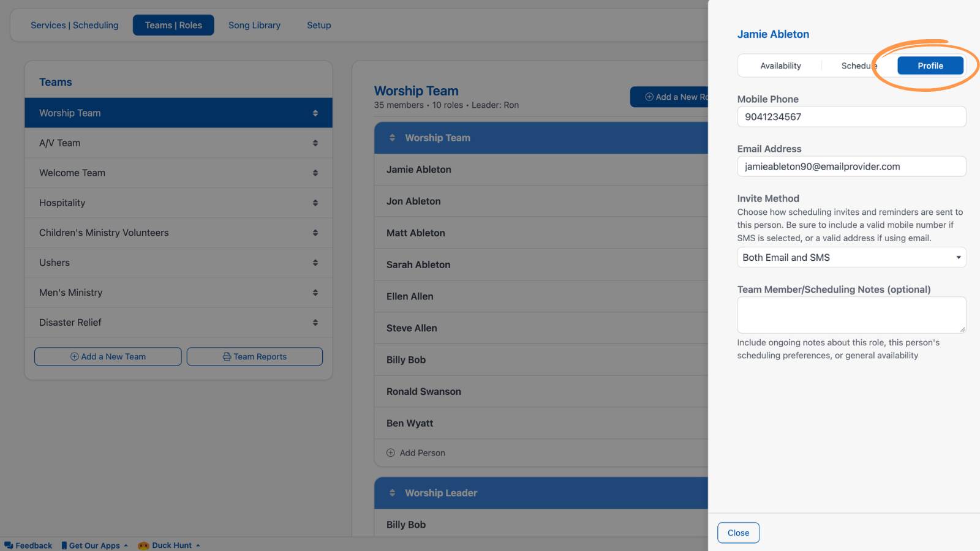
Task: Click sort arrows on Ushers row
Action: coord(315,263)
